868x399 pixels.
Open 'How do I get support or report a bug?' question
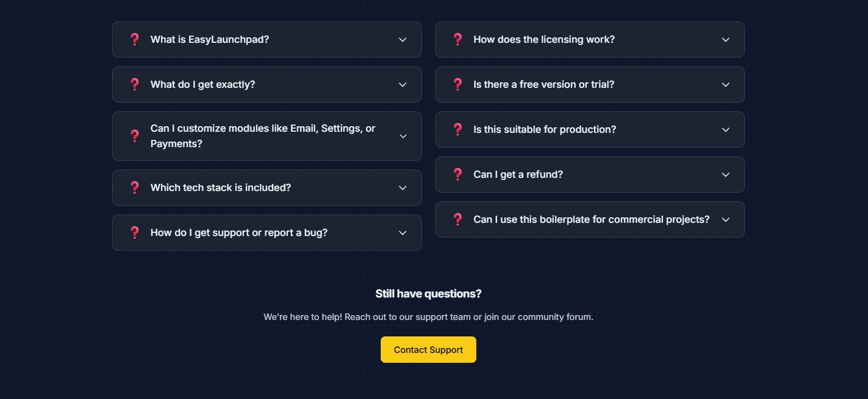click(x=267, y=233)
